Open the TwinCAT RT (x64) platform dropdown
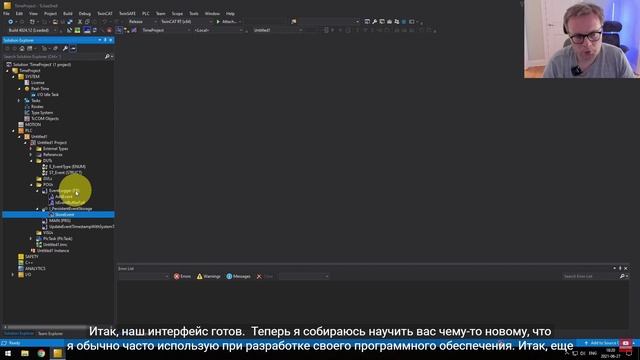Viewport: 640px width, 360px height. point(186,22)
